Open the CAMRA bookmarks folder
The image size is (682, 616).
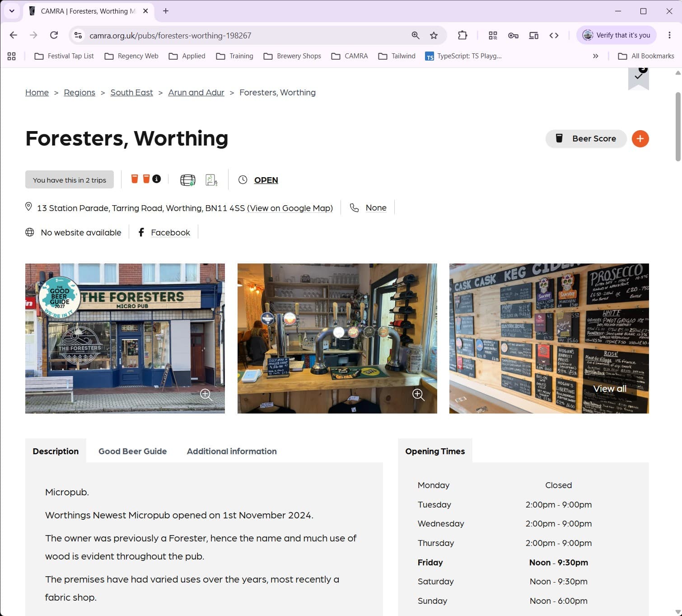point(350,56)
